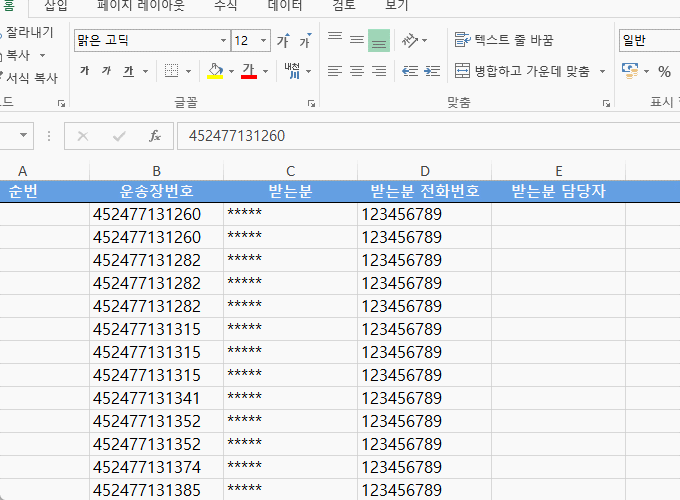Open 보기 ribbon tab
The height and width of the screenshot is (500, 680).
pos(396,5)
